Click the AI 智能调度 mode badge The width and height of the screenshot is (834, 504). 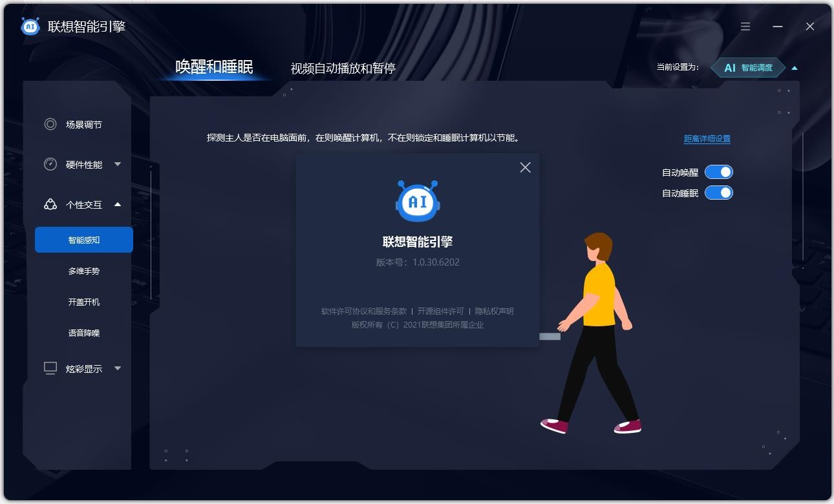(x=748, y=67)
